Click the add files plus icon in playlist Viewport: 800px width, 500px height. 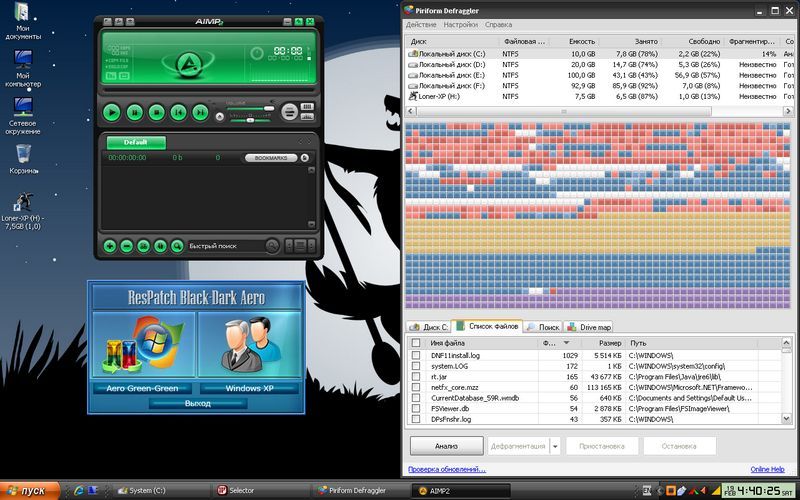110,246
